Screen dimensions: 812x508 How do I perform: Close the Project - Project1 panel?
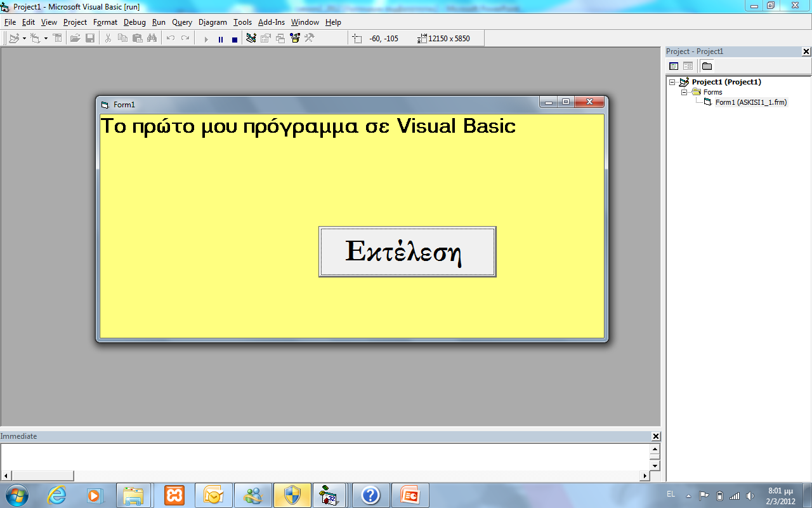click(x=806, y=51)
